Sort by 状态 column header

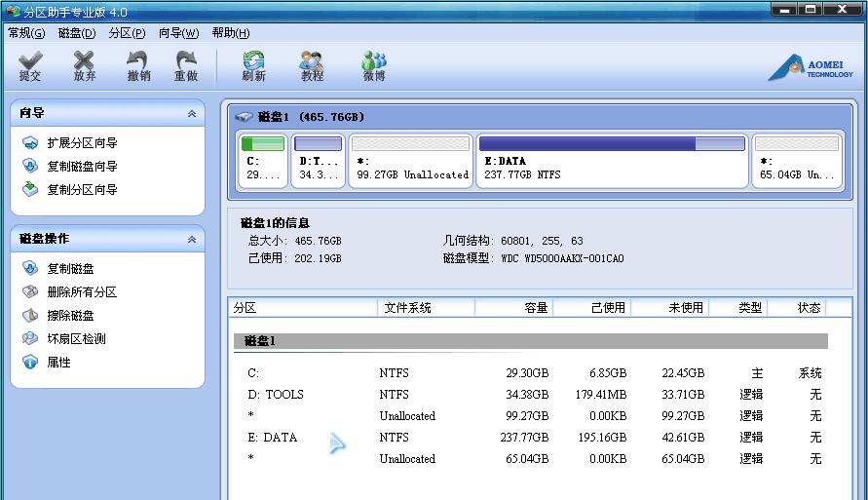pyautogui.click(x=798, y=308)
